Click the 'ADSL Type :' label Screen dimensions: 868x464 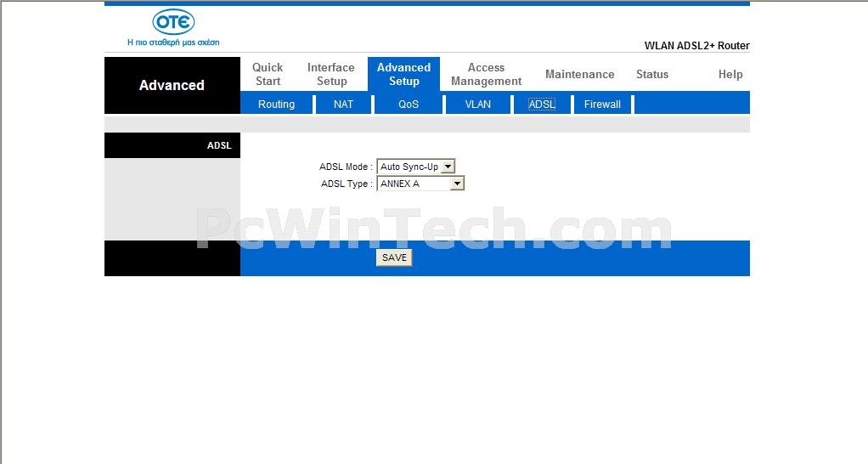click(x=347, y=184)
